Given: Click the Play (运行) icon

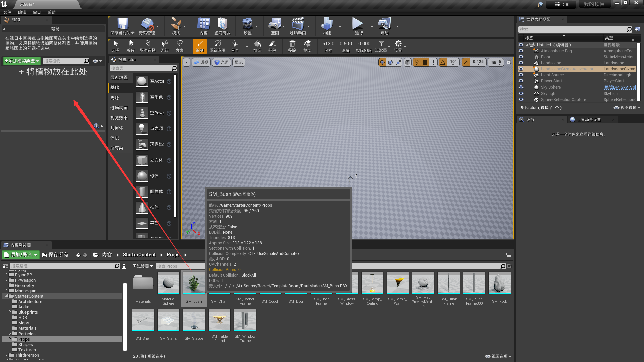Looking at the screenshot, I should pos(358,24).
